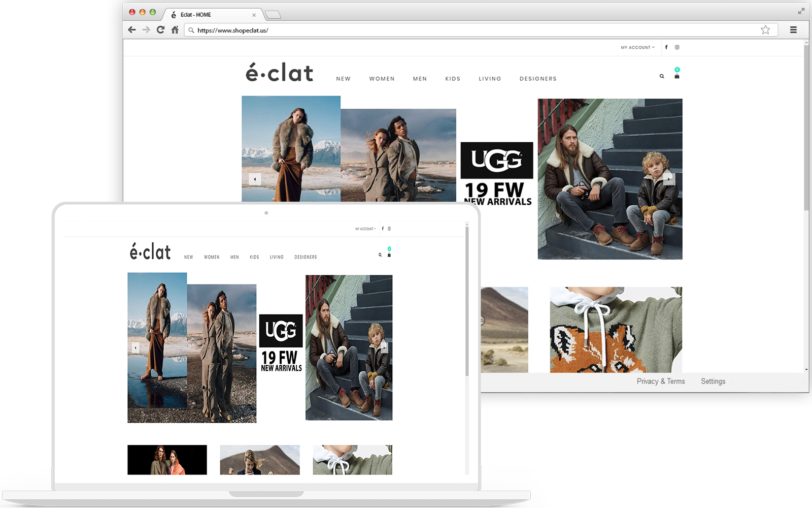Open fox sweater image in the browser window
This screenshot has height=508, width=812.
point(616,330)
